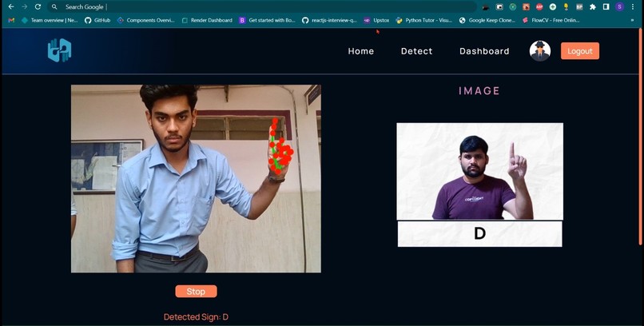Open the purple S profile avatar
The width and height of the screenshot is (644, 326).
point(619,6)
